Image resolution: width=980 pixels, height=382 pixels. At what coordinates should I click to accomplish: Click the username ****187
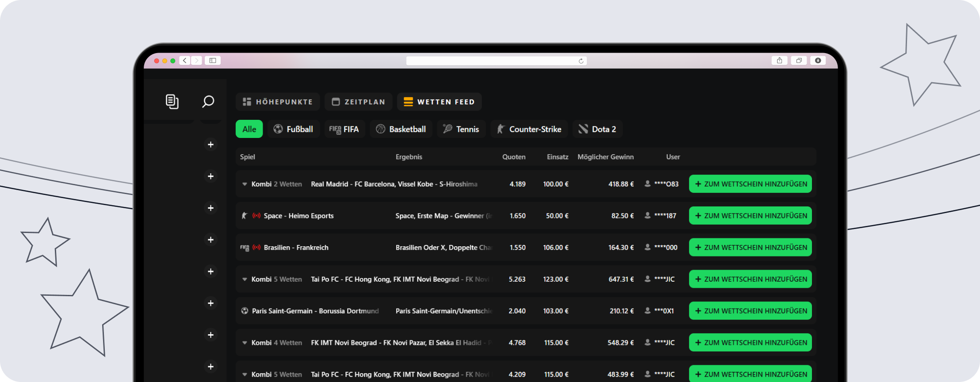[665, 216]
